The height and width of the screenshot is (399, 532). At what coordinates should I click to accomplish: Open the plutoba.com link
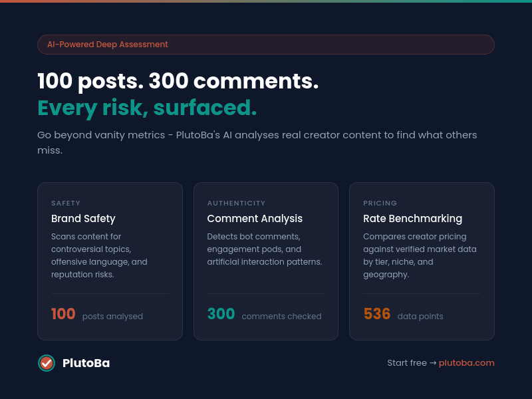point(466,363)
